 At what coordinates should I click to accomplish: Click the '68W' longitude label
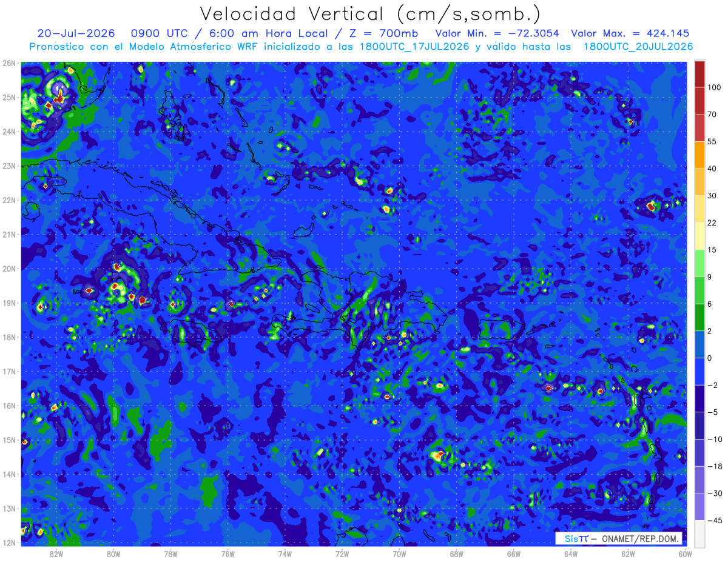coord(457,554)
